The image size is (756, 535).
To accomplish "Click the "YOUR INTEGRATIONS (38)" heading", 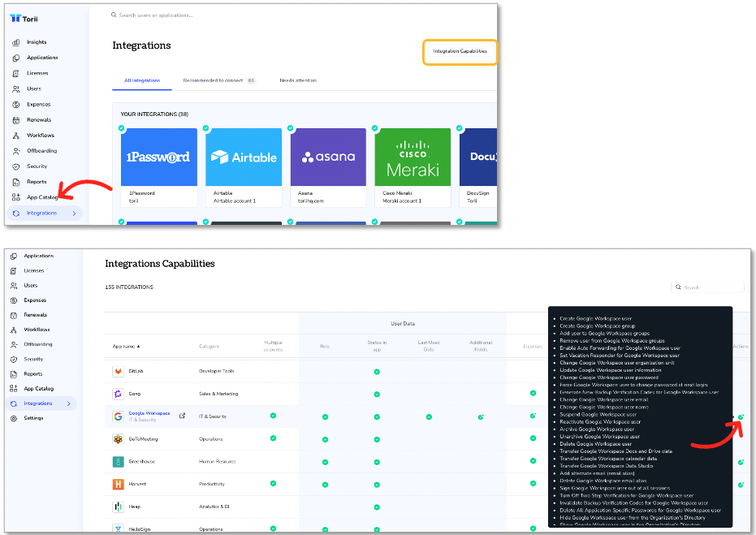I will click(154, 114).
